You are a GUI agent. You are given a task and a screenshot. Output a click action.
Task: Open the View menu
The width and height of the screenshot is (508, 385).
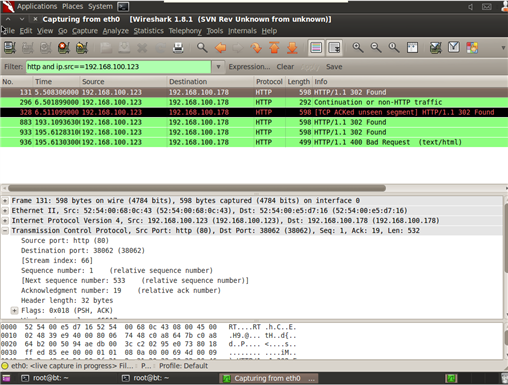coord(45,31)
